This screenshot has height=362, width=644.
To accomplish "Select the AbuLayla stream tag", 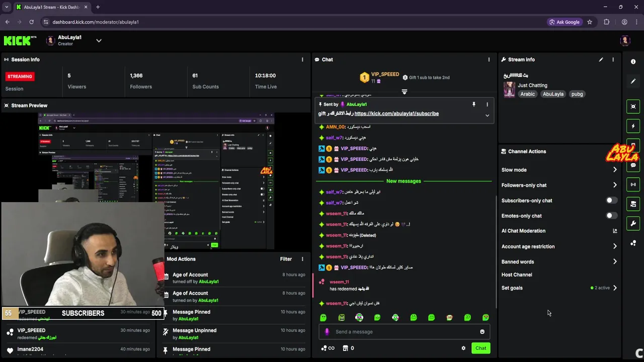I will point(553,94).
